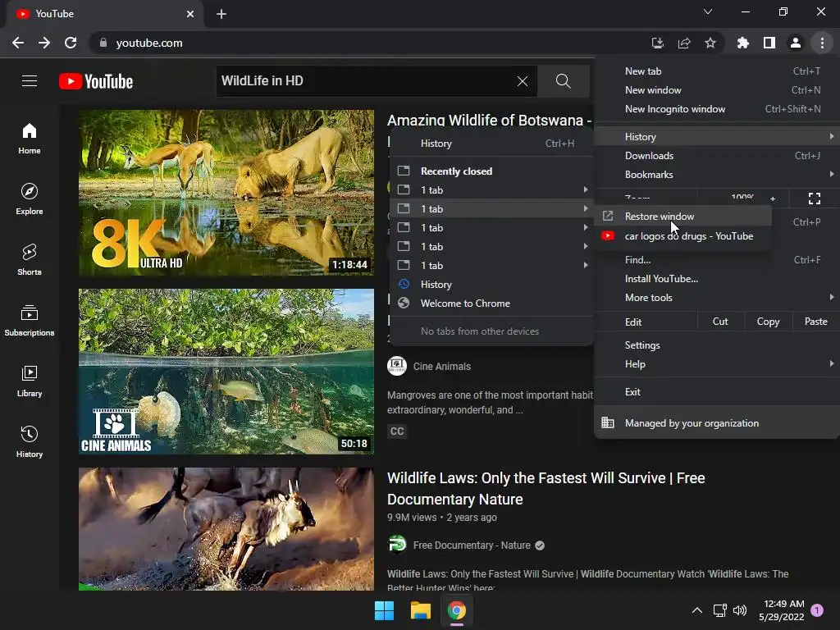Open Subscriptions in sidebar

(30, 320)
